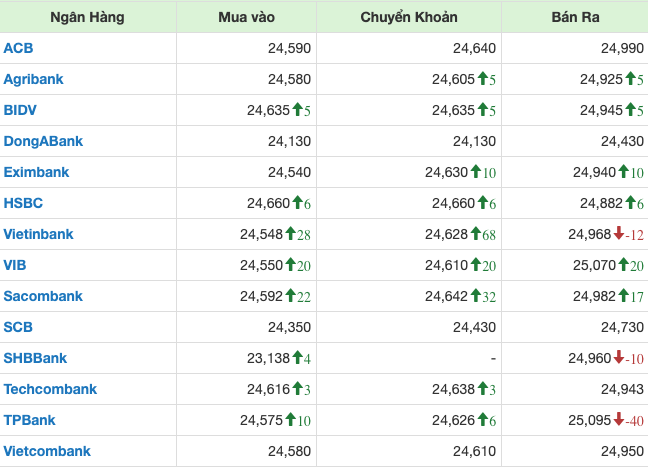Select the Techcombank bank name
This screenshot has width=648, height=469.
pos(50,389)
